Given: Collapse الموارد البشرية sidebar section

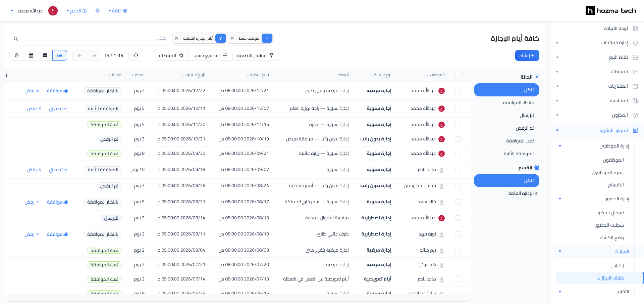Looking at the screenshot, I should [597, 130].
